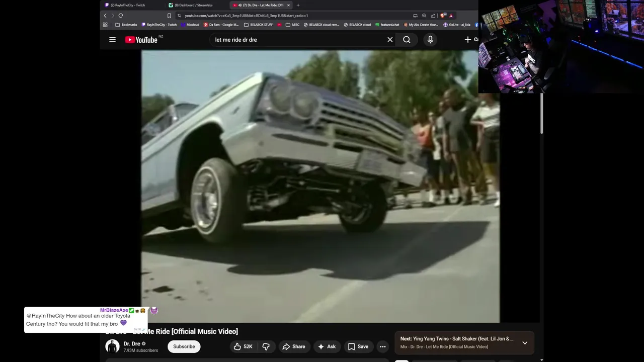This screenshot has width=644, height=362.
Task: Open the Da Fam - Google Maps bookmark
Action: pyautogui.click(x=221, y=25)
